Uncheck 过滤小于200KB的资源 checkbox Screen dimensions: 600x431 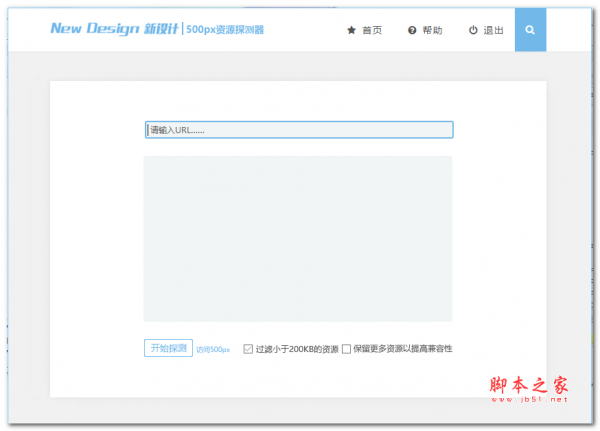[x=248, y=349]
